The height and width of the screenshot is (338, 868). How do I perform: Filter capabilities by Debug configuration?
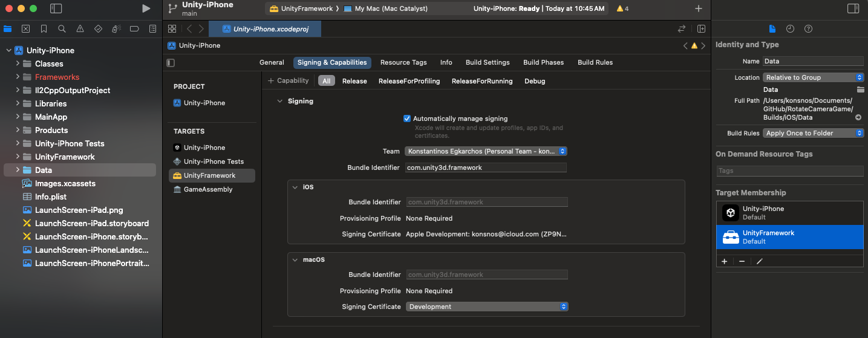(x=535, y=81)
